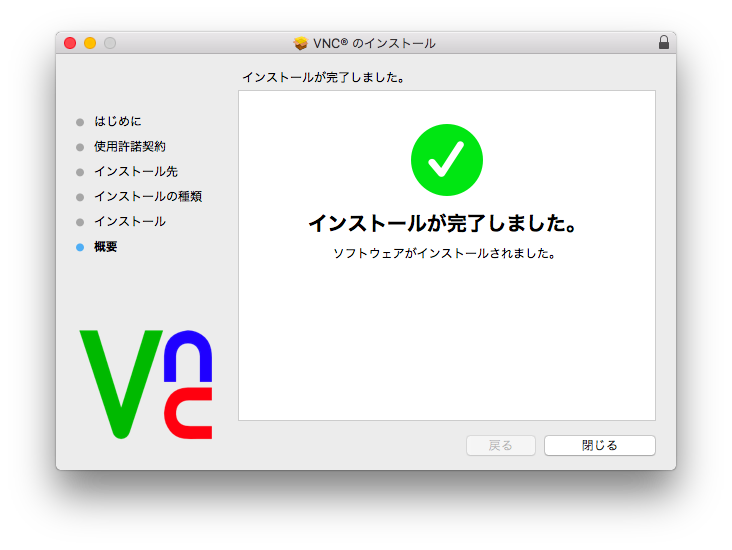Image resolution: width=732 pixels, height=550 pixels.
Task: Click the small header text above the content pane
Action: pyautogui.click(x=323, y=77)
